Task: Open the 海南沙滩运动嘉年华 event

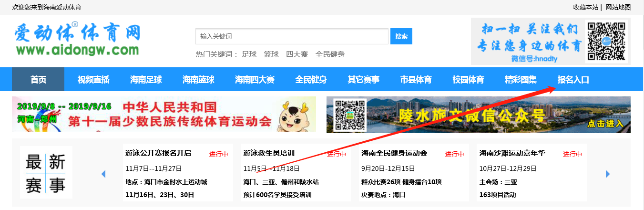Action: pos(532,173)
